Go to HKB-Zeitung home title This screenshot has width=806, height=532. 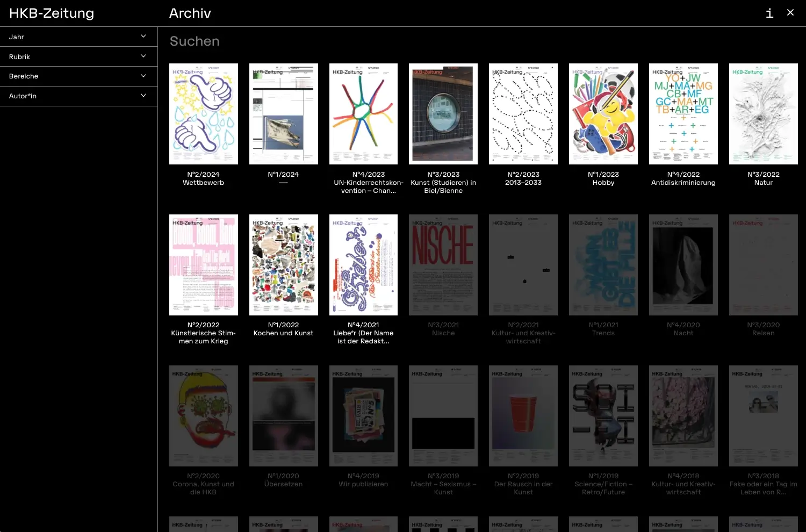52,13
